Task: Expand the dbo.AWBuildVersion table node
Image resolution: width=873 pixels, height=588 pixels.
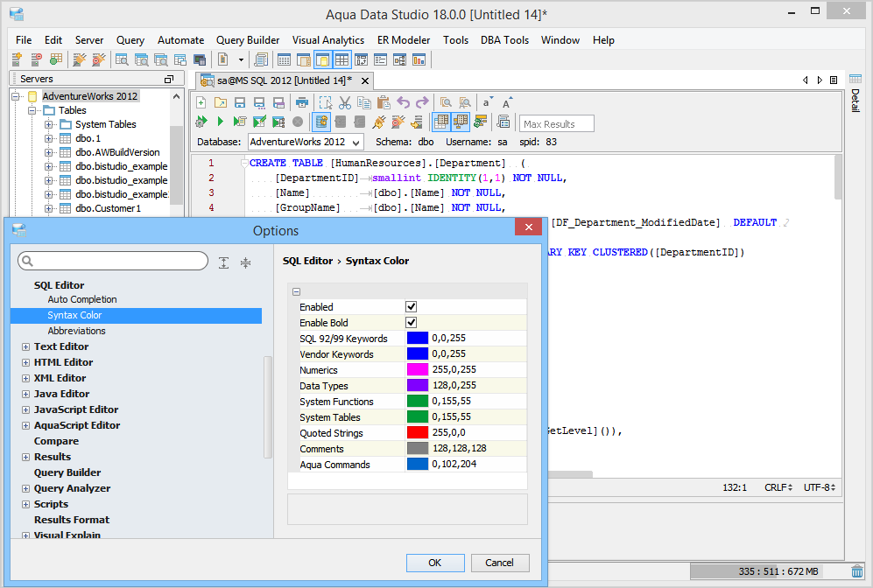Action: [x=48, y=152]
